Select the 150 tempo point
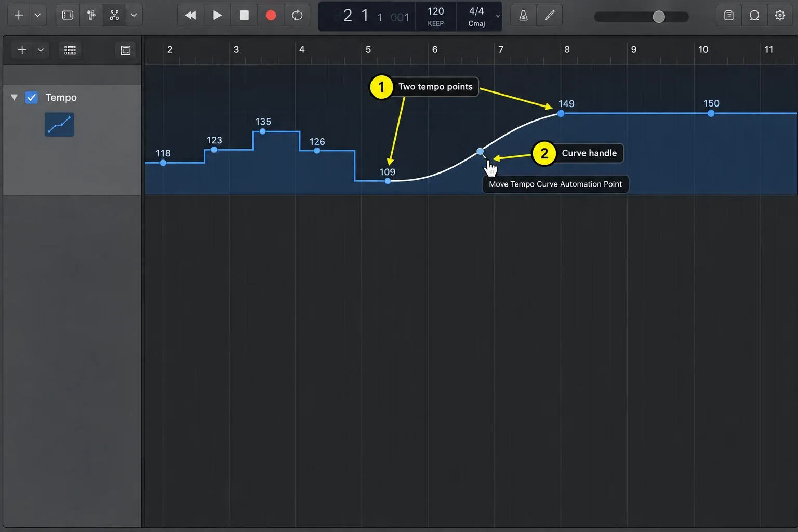Screen dimensions: 798x532 pos(711,113)
